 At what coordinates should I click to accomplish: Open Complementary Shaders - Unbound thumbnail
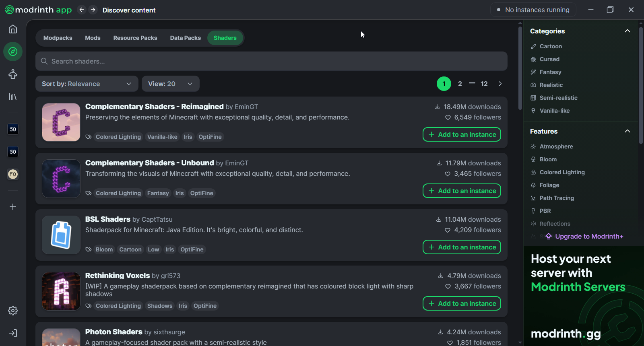tap(61, 179)
